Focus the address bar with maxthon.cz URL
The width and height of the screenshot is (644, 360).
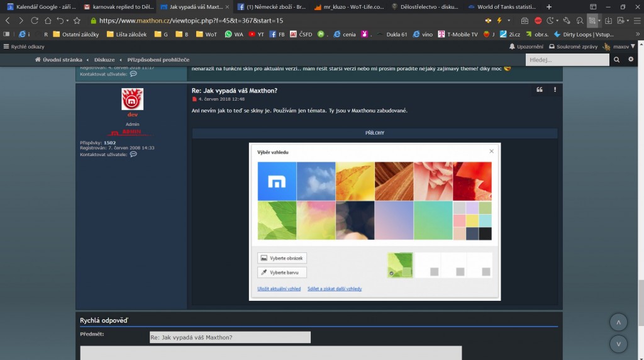pos(191,21)
